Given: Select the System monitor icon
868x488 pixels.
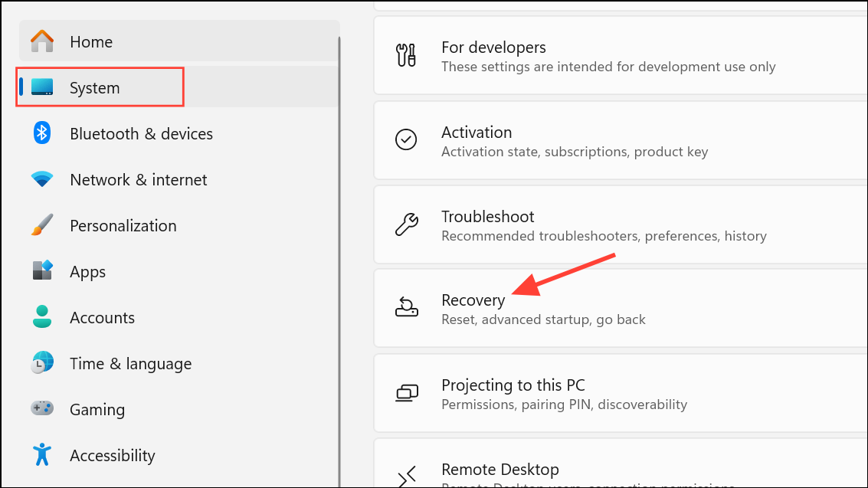Looking at the screenshot, I should click(41, 87).
